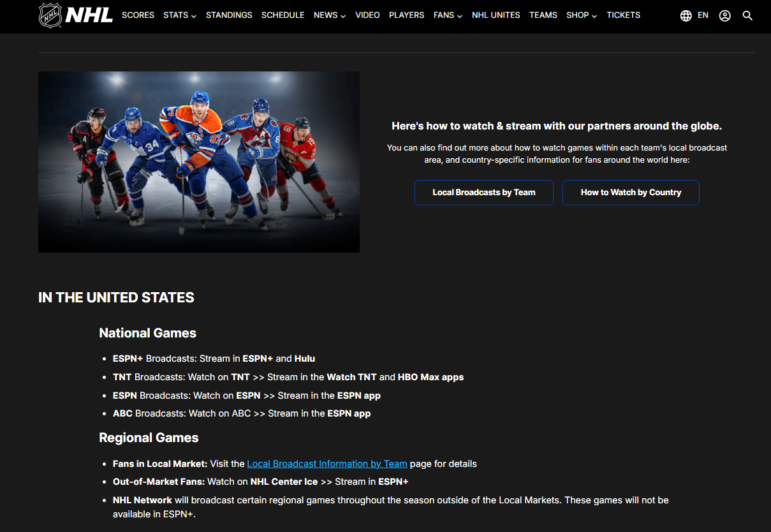The image size is (771, 532).
Task: Expand the Stats menu chevron
Action: (193, 15)
